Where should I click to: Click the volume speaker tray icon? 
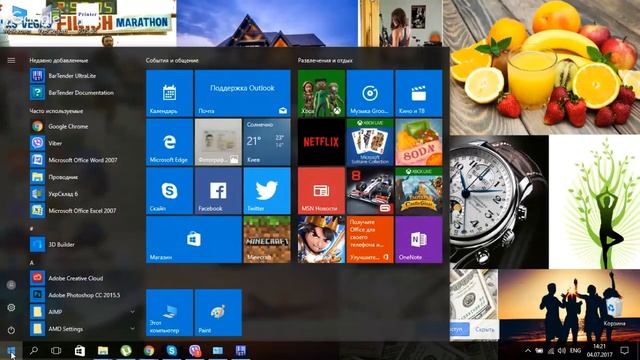point(562,351)
